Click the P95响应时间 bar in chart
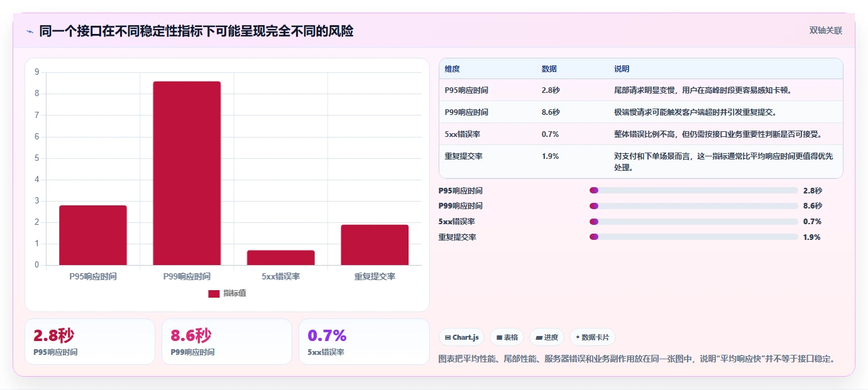Viewport: 868px width, 390px height. point(93,235)
